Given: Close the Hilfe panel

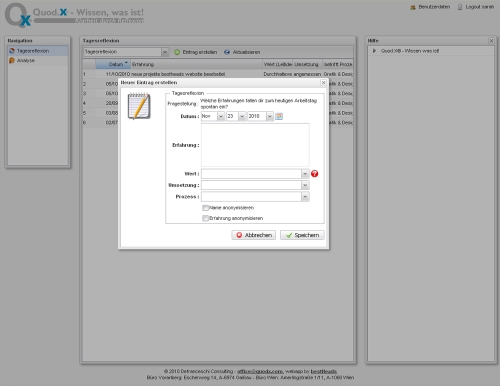Looking at the screenshot, I should 491,41.
